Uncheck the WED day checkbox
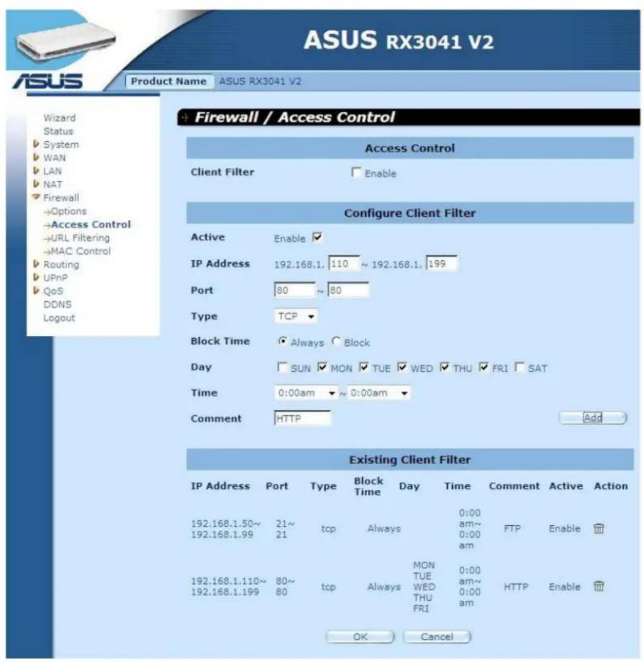 [402, 367]
